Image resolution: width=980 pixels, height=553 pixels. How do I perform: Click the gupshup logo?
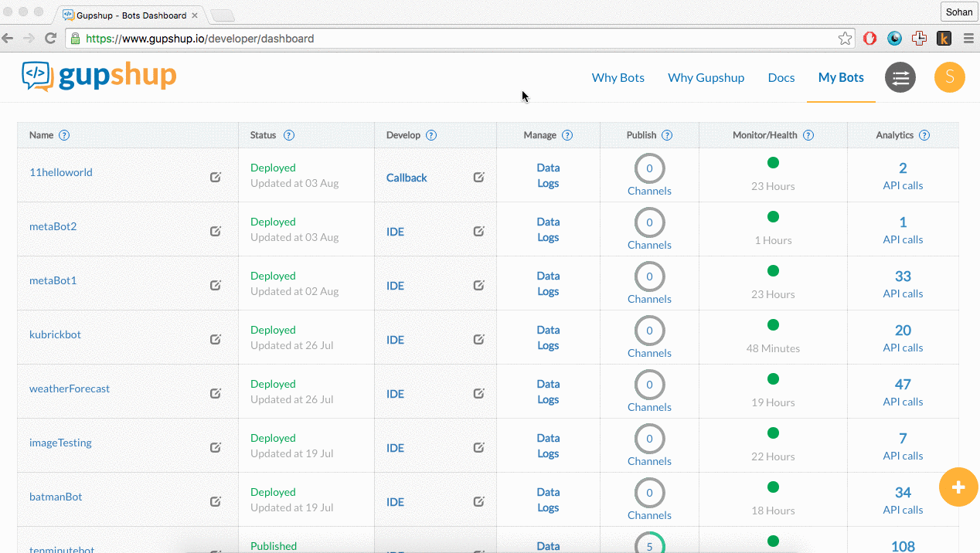click(99, 76)
